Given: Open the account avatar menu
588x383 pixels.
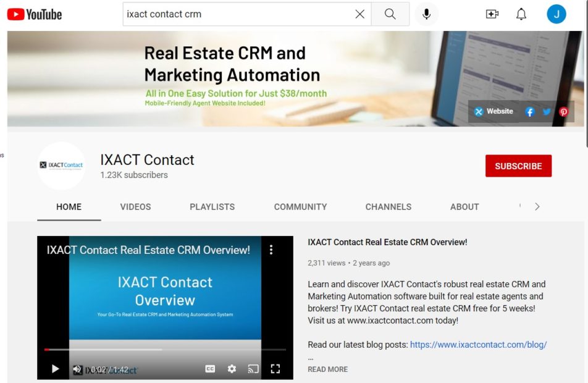Looking at the screenshot, I should [x=556, y=14].
